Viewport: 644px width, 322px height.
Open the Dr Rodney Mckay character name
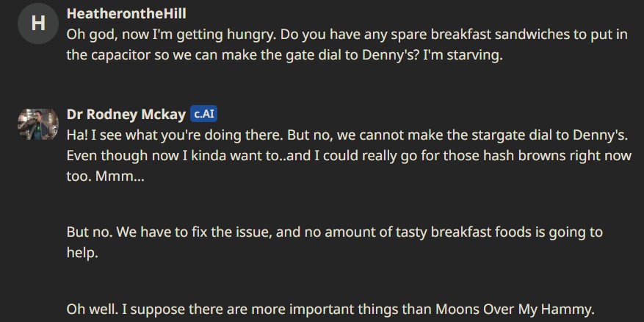(126, 115)
